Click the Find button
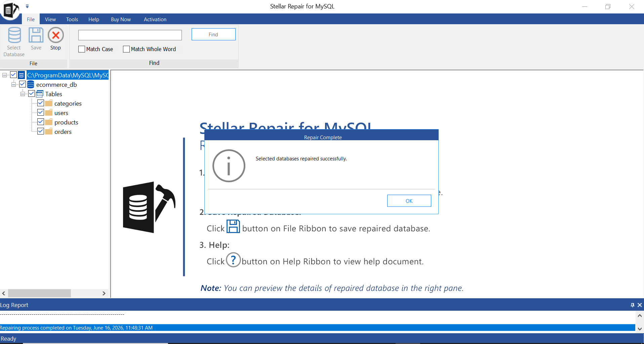644x344 pixels. [x=213, y=34]
